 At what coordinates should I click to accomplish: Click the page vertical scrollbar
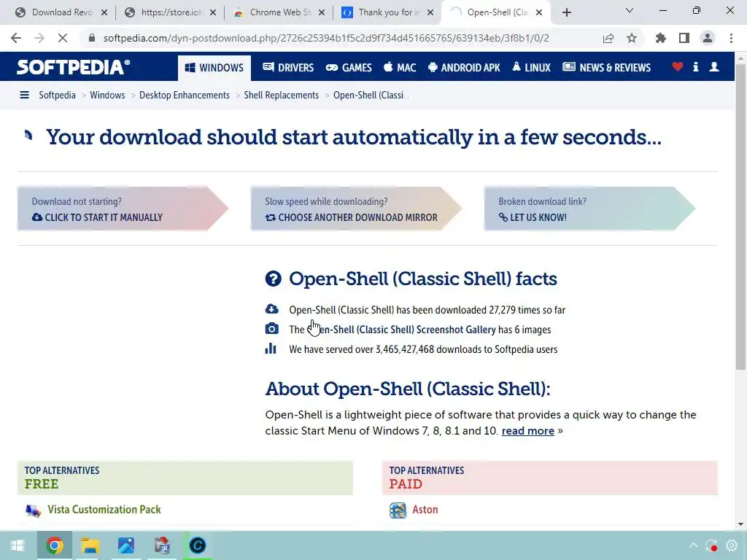click(x=741, y=217)
